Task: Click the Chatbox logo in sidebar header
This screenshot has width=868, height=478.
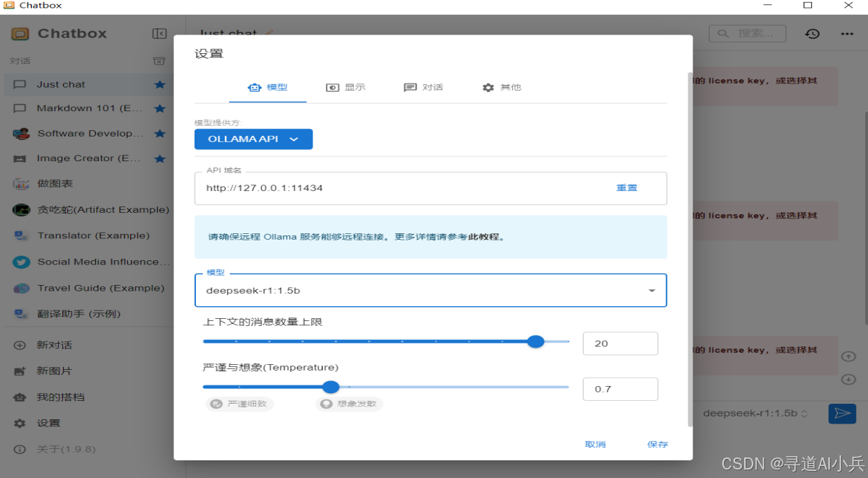Action: (x=21, y=33)
